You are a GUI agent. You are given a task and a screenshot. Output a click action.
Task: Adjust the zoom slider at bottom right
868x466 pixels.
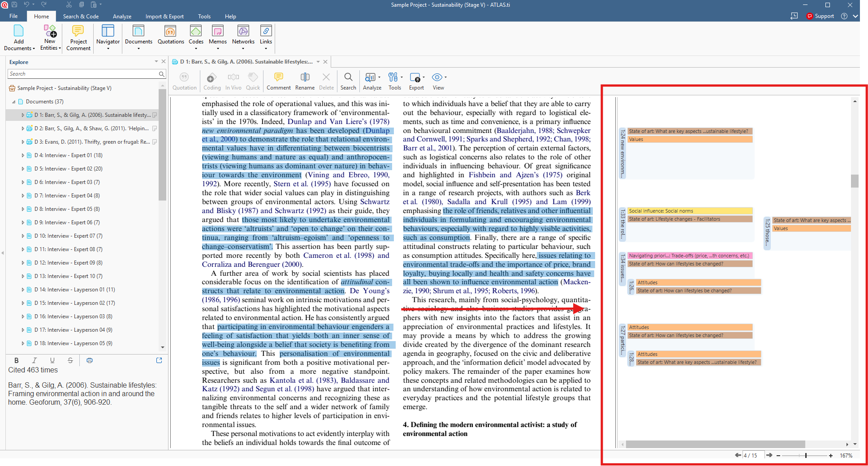(806, 455)
